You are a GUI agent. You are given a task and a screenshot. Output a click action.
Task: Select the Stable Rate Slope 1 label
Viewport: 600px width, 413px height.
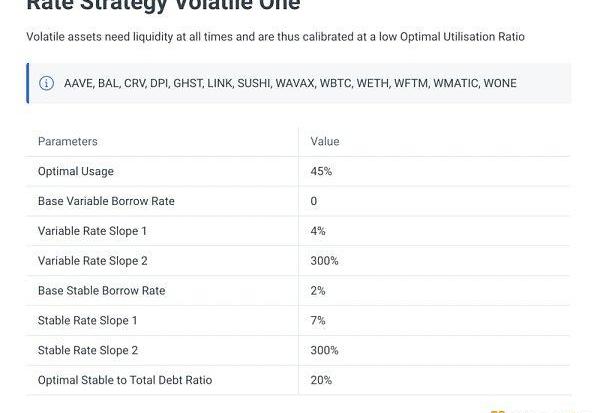pos(88,321)
